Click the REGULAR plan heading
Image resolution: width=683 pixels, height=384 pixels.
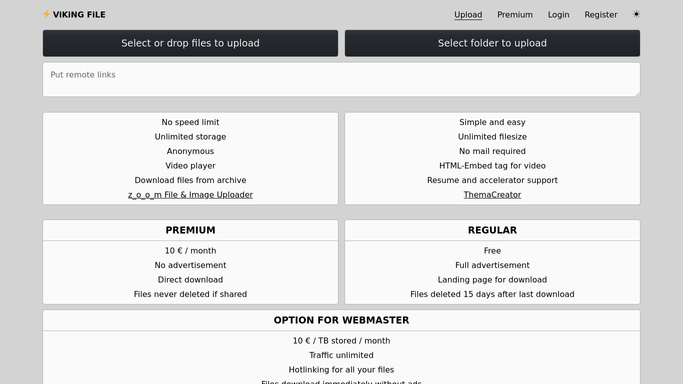[492, 230]
